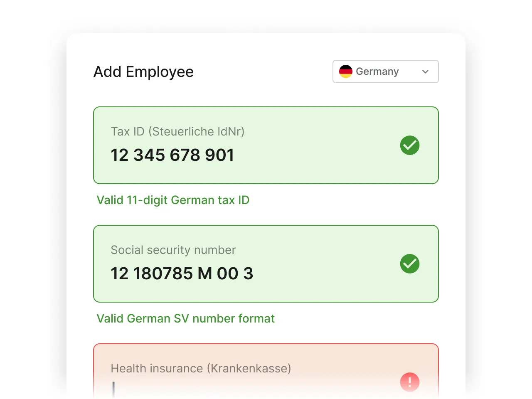Click the "901" digits in the tax ID
Image resolution: width=532 pixels, height=399 pixels.
(x=219, y=155)
